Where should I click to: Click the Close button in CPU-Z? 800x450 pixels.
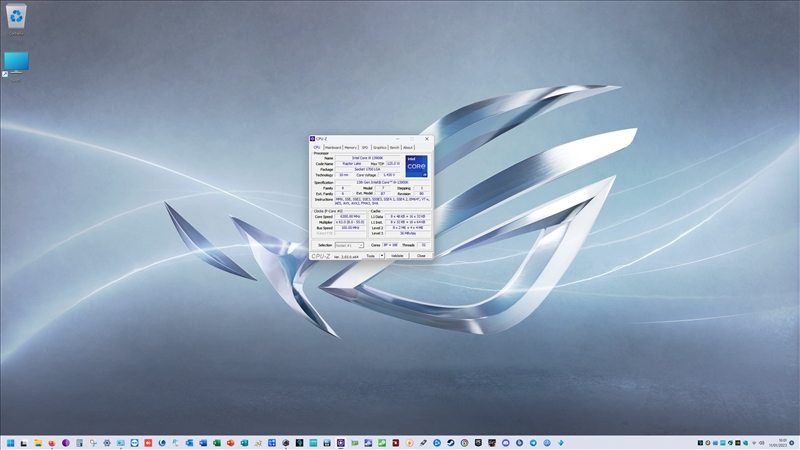coord(421,256)
